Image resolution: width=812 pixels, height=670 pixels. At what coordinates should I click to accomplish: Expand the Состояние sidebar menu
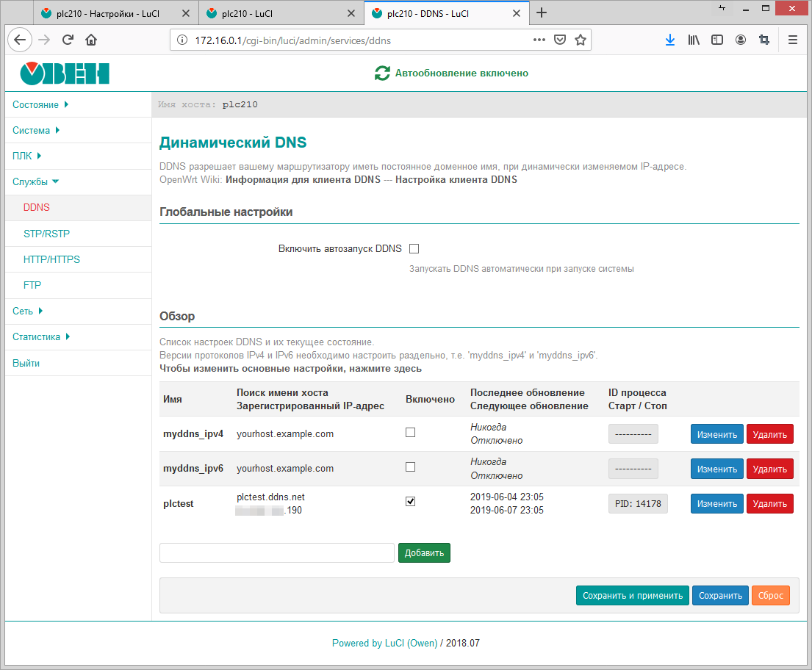coord(40,105)
